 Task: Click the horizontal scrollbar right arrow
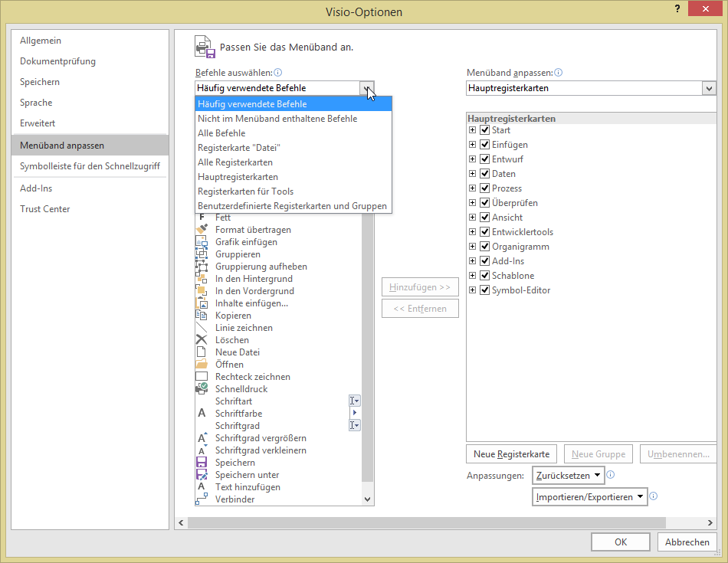[x=710, y=522]
